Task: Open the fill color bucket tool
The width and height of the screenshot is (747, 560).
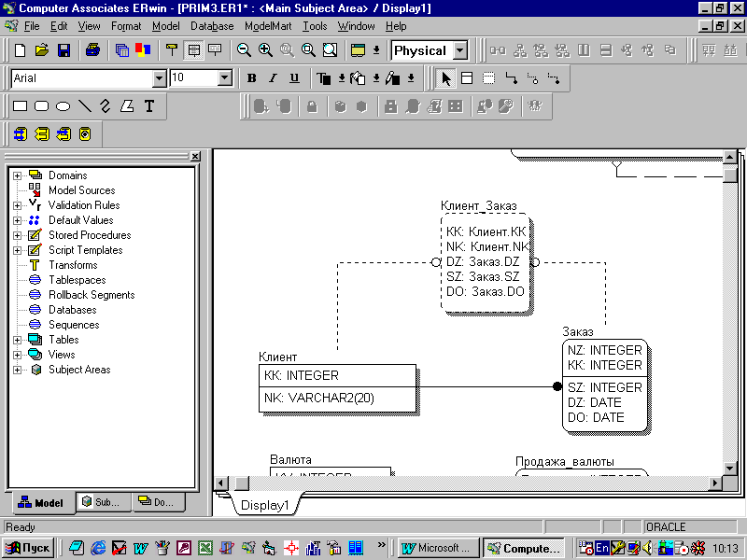Action: (x=358, y=78)
